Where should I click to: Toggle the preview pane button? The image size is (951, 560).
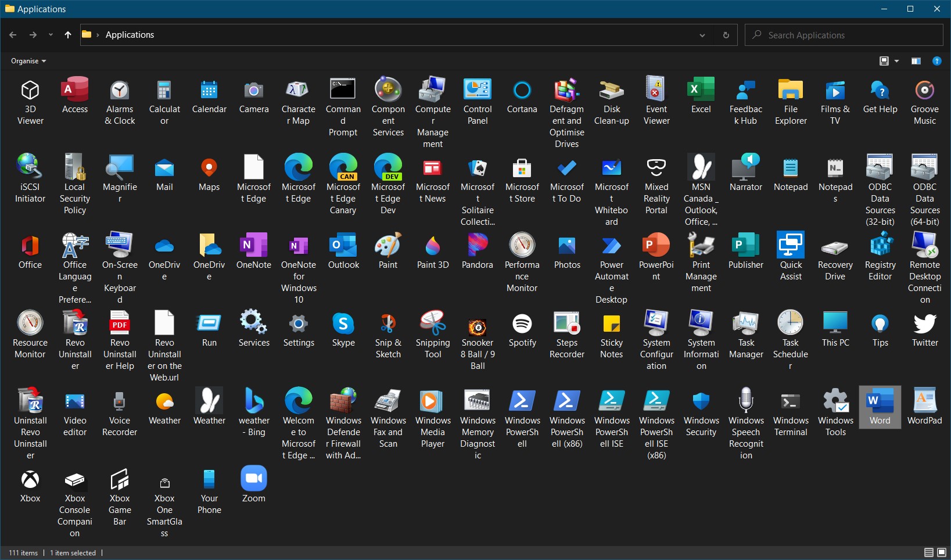tap(916, 61)
